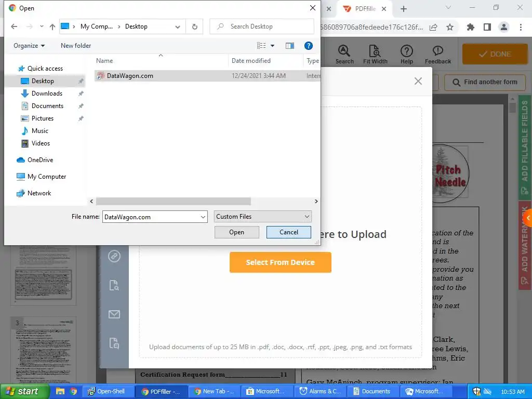Viewport: 532px width, 399px height.
Task: Close the PDFfiller upload popup
Action: coord(418,81)
